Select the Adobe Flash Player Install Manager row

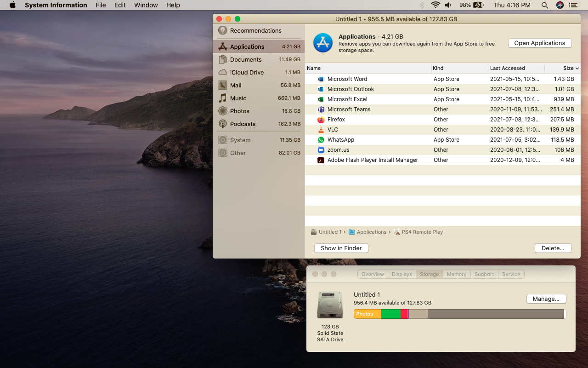(373, 160)
